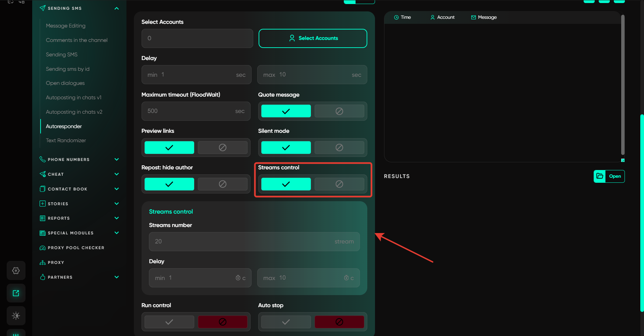Click the Contact Book icon
This screenshot has height=336, width=644.
[43, 189]
